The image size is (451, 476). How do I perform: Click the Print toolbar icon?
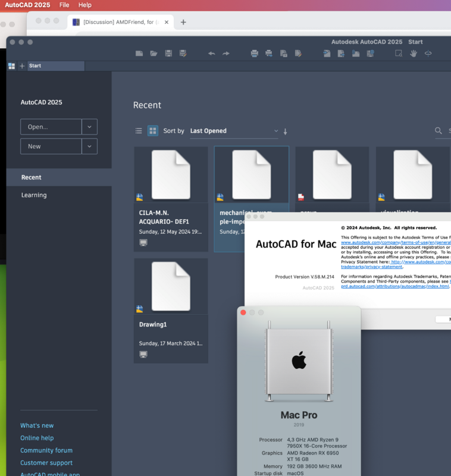click(x=255, y=54)
